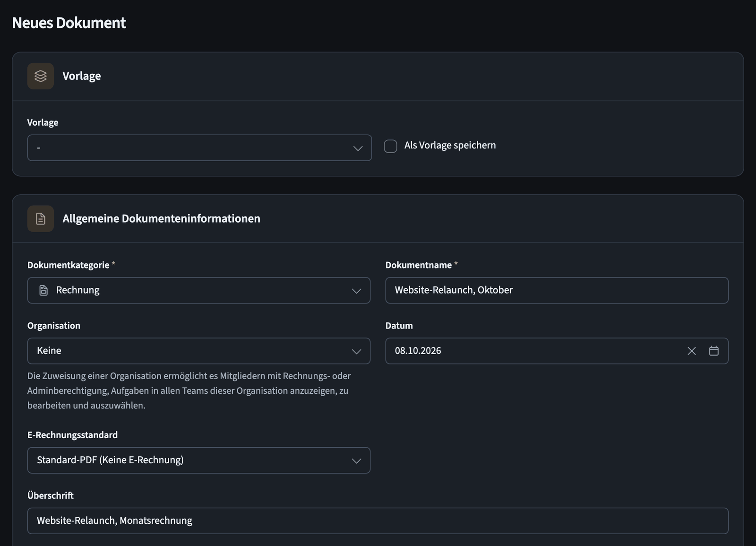Open the calendar picker in Datum field
The width and height of the screenshot is (756, 546).
[714, 351]
